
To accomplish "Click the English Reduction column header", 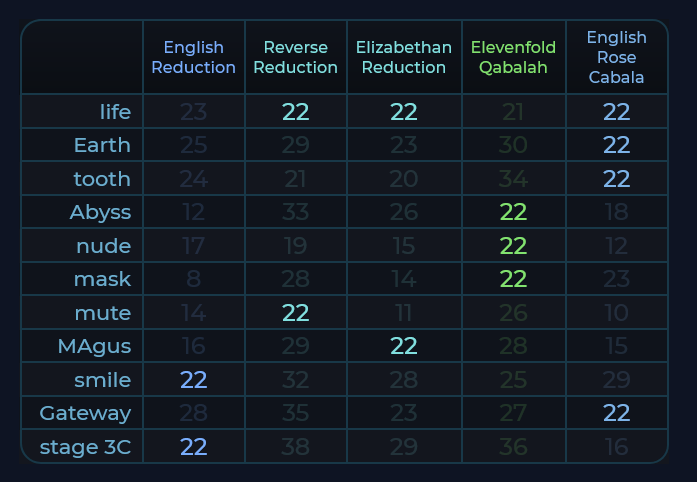I will coord(193,57).
